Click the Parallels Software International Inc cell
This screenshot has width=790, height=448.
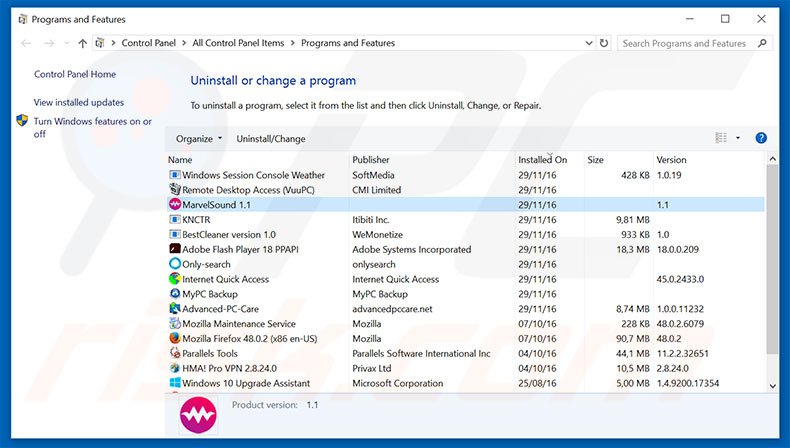pyautogui.click(x=421, y=353)
